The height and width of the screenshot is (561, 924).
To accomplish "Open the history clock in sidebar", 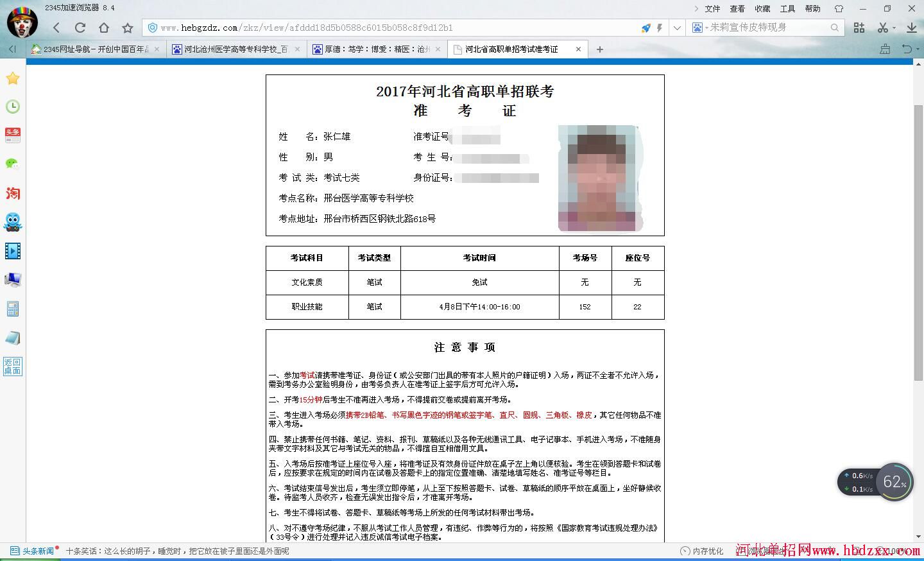I will 13,107.
